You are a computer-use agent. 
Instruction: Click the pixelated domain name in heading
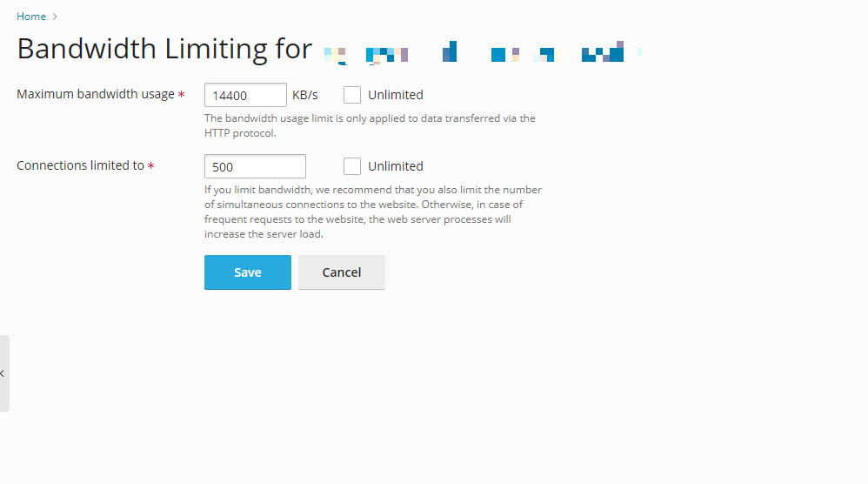point(483,53)
